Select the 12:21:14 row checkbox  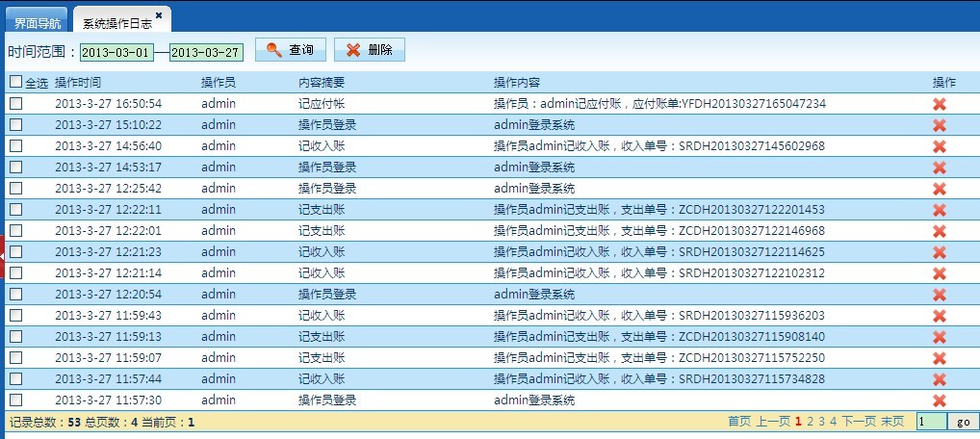pyautogui.click(x=15, y=273)
